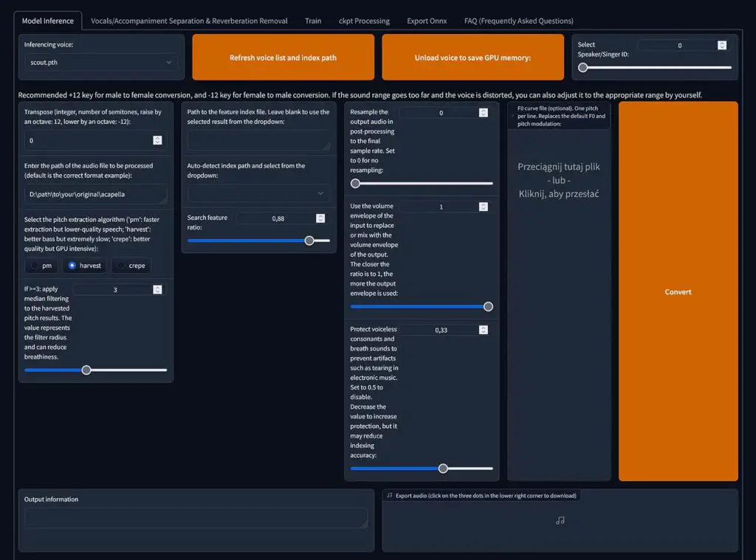Click the volume envelope number field showing 1
Screen dimensions: 756x560
pos(444,207)
